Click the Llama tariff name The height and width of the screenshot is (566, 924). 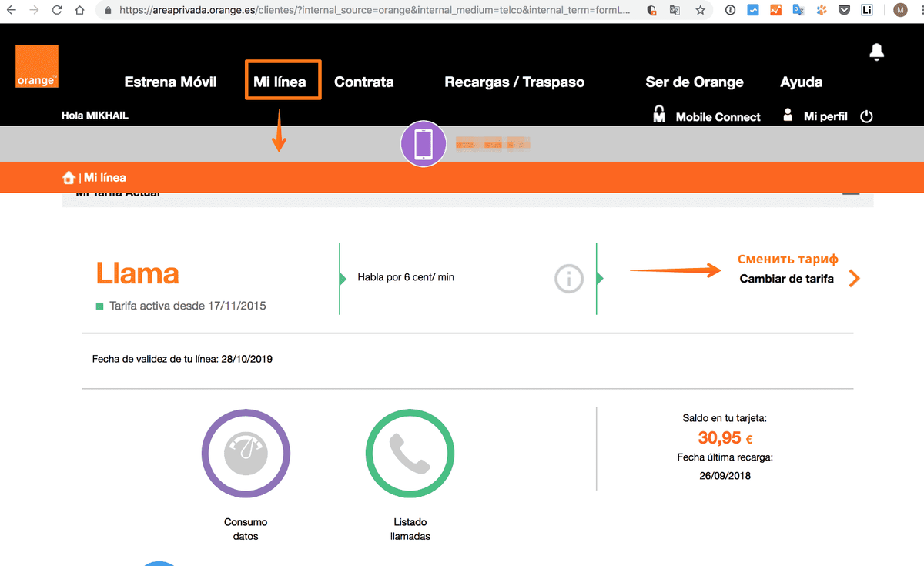137,273
